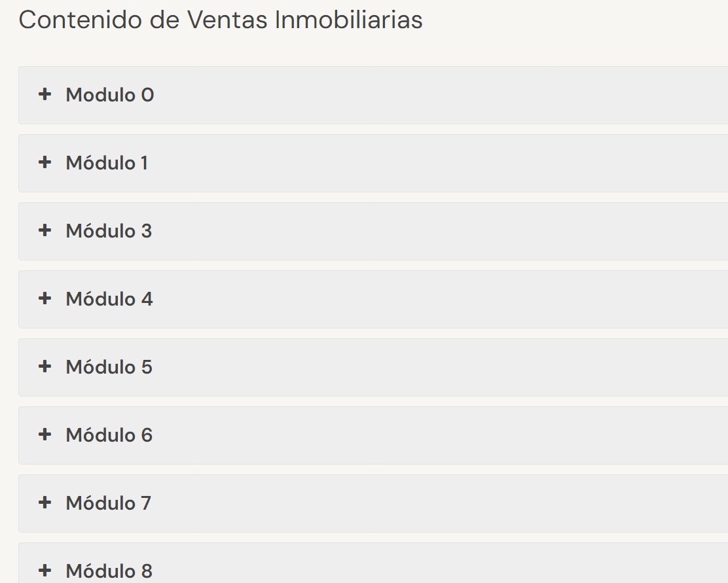Click the plus icon of Módulo 5
This screenshot has height=583, width=728.
(45, 366)
